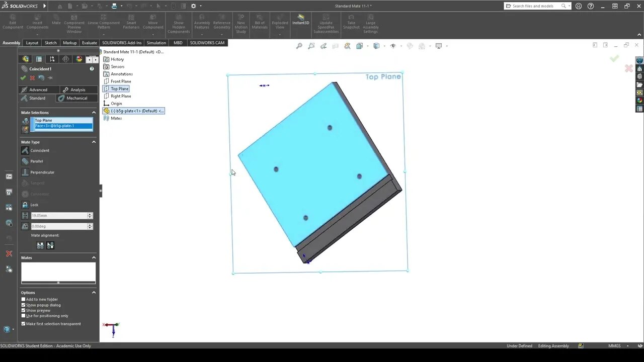
Task: Click the Print icon in the top toolbar
Action: coord(114,6)
